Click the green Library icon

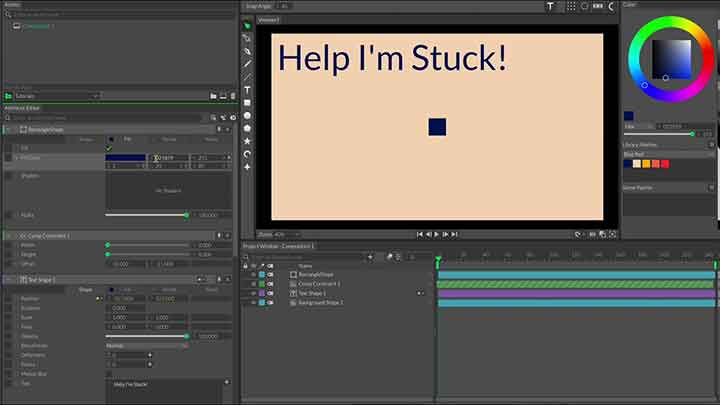[x=8, y=96]
